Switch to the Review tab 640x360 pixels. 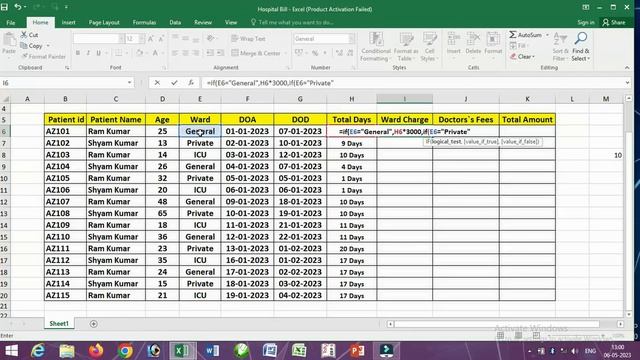203,22
